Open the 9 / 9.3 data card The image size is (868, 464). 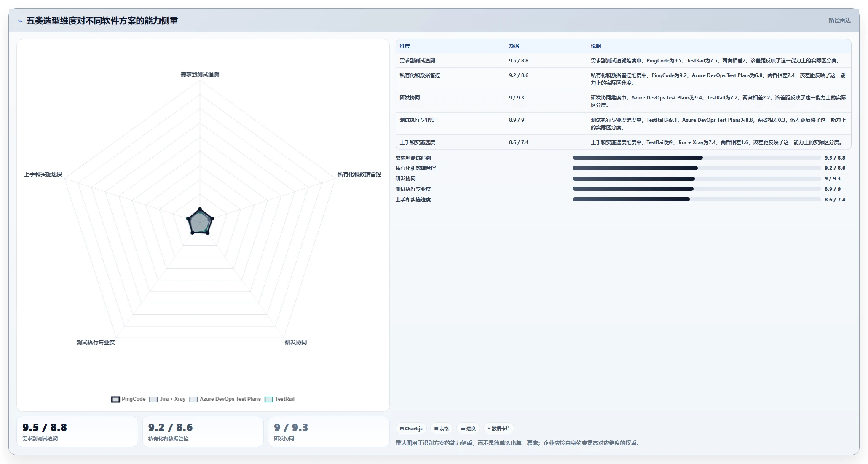click(329, 432)
